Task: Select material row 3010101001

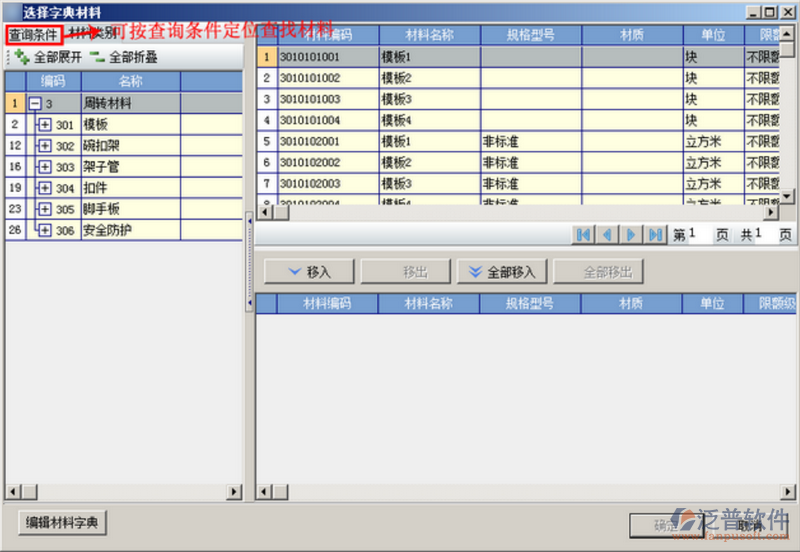Action: click(x=518, y=57)
